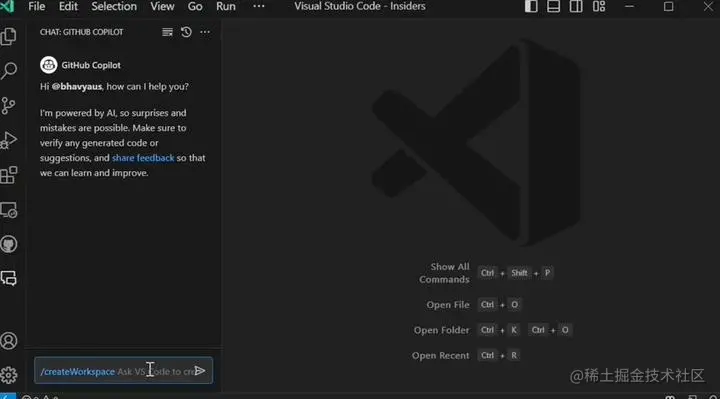Click the Open Recent shortcut hint
Screen dimensions: 720x399
pos(466,355)
